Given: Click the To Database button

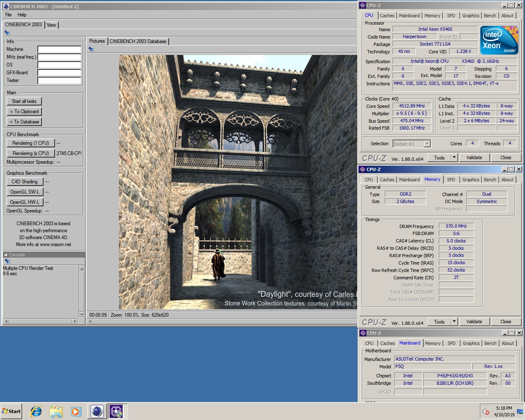Looking at the screenshot, I should (24, 122).
